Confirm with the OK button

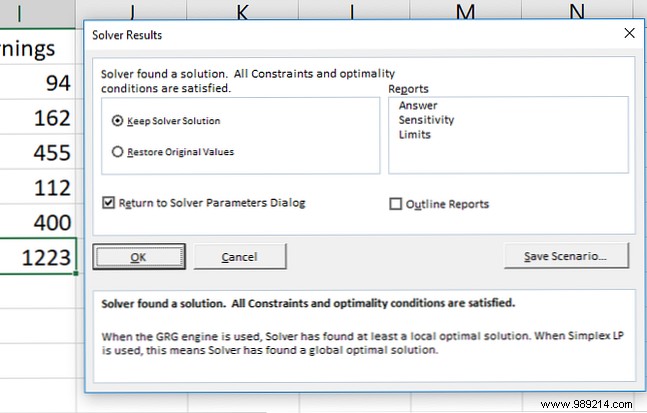coord(139,257)
